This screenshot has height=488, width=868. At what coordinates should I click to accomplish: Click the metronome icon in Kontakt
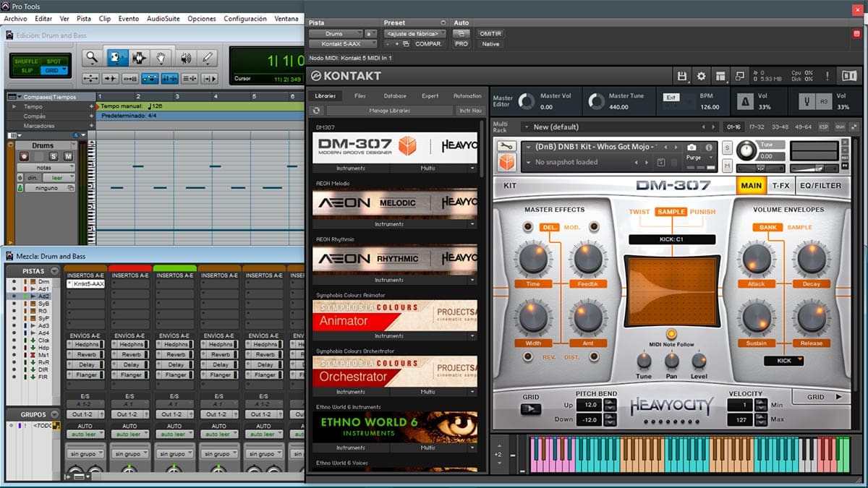coord(745,102)
